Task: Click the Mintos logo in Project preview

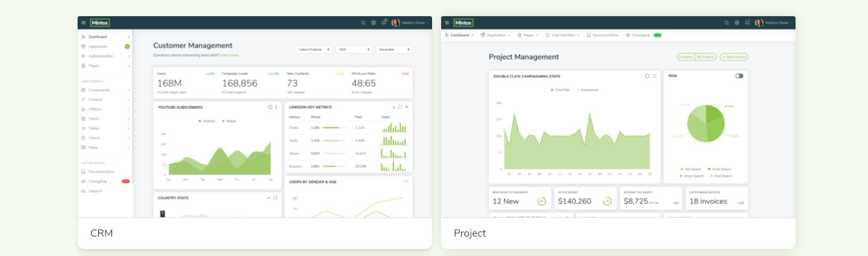Action: tap(463, 23)
